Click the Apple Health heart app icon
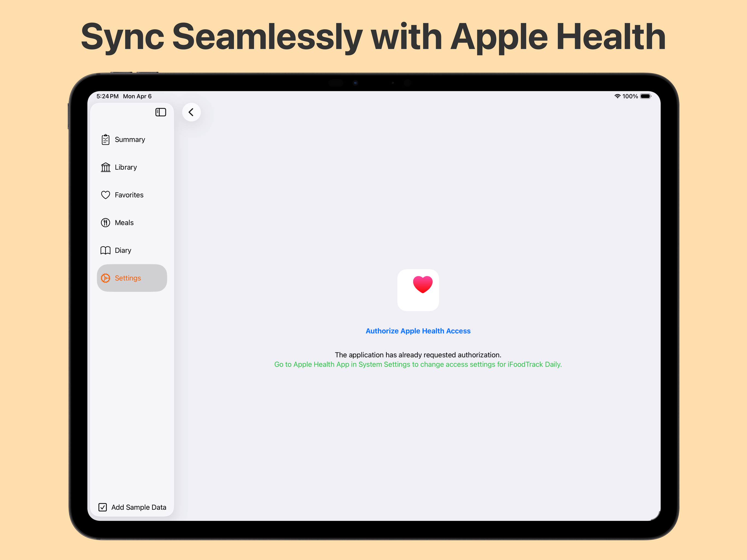747x560 pixels. click(418, 290)
